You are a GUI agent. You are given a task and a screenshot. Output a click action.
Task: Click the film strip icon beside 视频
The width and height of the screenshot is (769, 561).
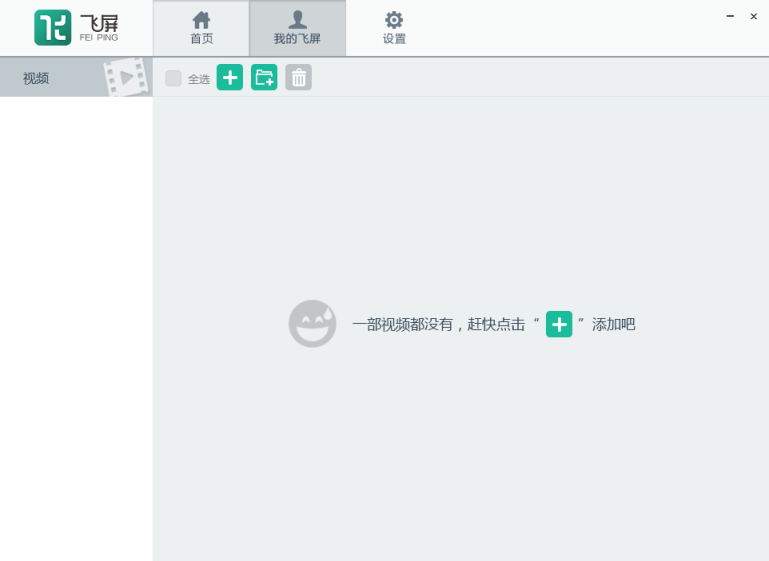coord(126,77)
